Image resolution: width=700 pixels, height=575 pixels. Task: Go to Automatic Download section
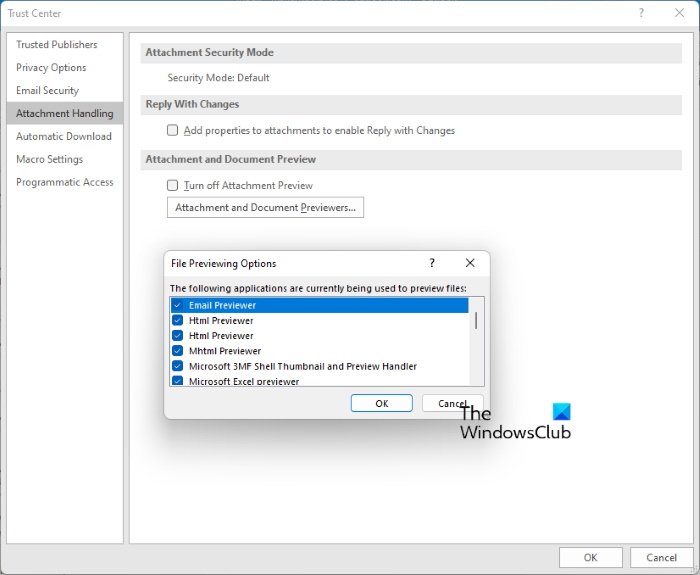tap(65, 136)
